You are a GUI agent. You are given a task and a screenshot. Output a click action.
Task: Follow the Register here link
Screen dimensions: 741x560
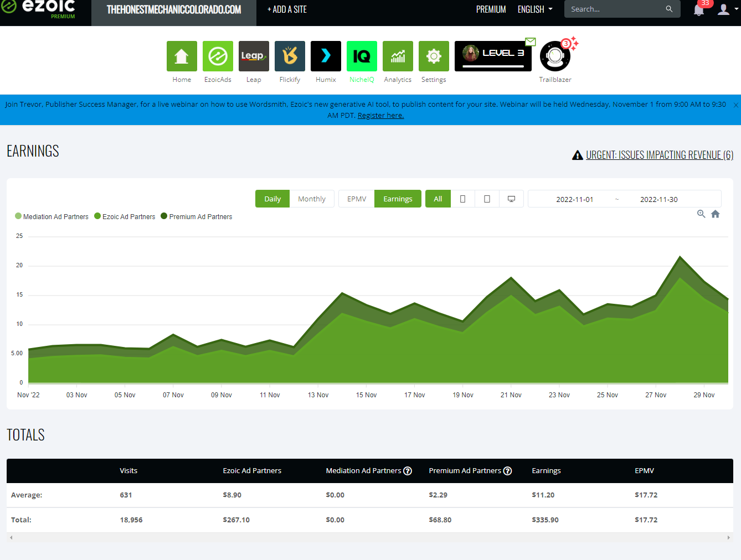point(380,115)
